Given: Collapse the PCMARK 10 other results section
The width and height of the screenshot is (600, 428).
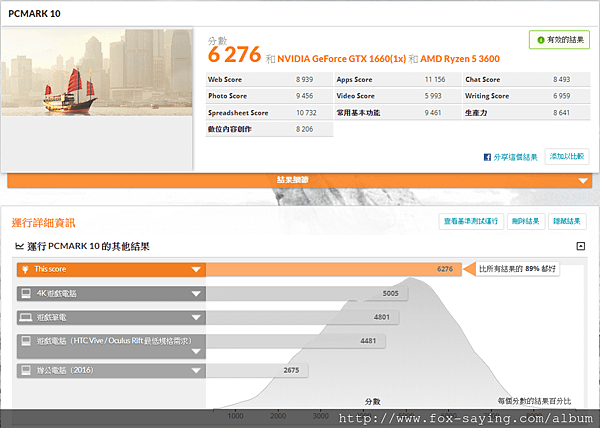Looking at the screenshot, I should pos(580,246).
